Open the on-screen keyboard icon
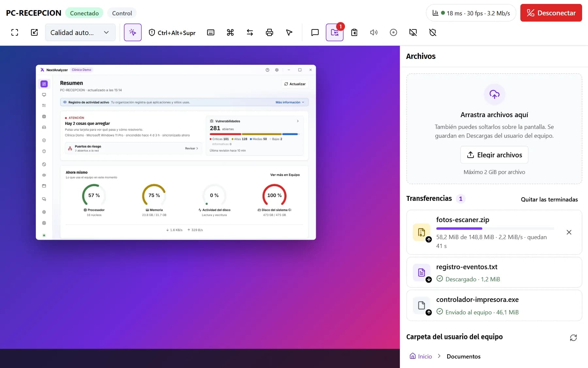 tap(211, 32)
